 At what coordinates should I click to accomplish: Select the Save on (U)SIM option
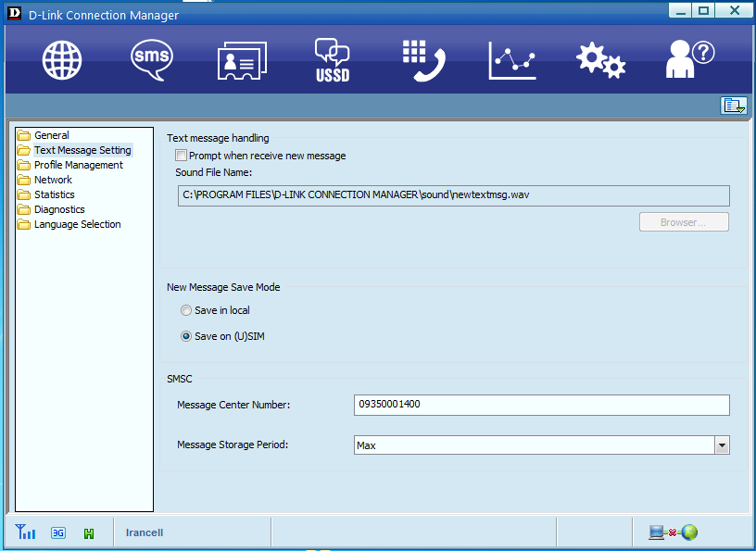[185, 336]
